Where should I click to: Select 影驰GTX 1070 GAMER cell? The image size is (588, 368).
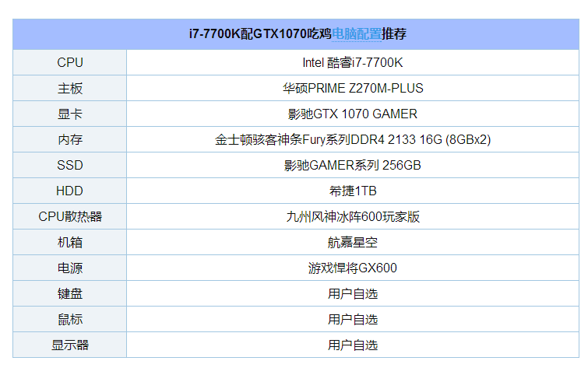point(353,114)
